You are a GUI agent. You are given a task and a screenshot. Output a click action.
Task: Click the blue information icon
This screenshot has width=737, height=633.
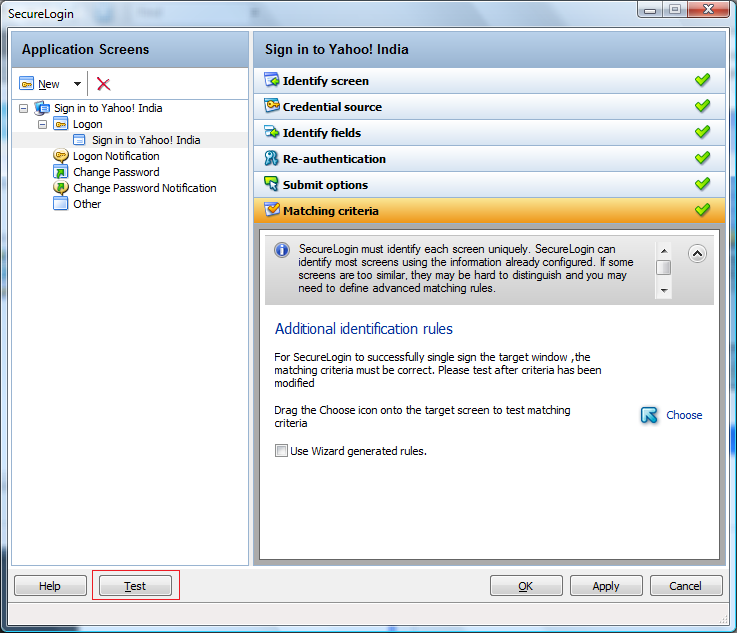(282, 250)
